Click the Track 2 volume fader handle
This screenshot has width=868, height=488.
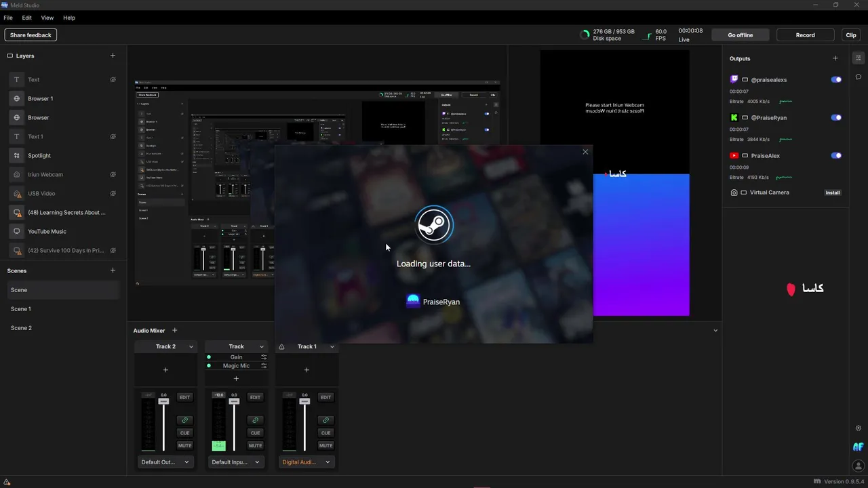coord(163,401)
